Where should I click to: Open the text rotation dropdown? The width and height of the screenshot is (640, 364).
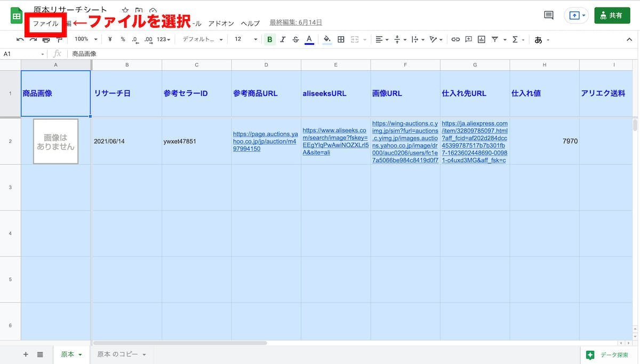click(x=436, y=39)
